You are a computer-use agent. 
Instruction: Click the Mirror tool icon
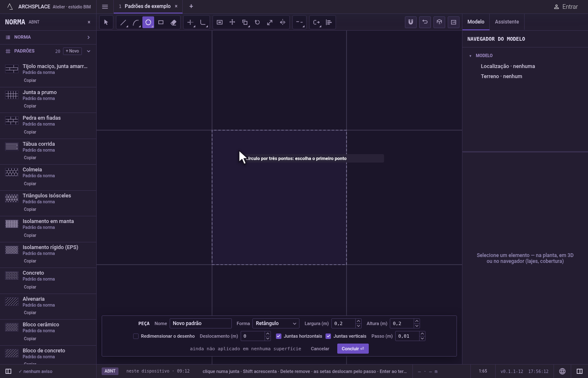tap(283, 22)
